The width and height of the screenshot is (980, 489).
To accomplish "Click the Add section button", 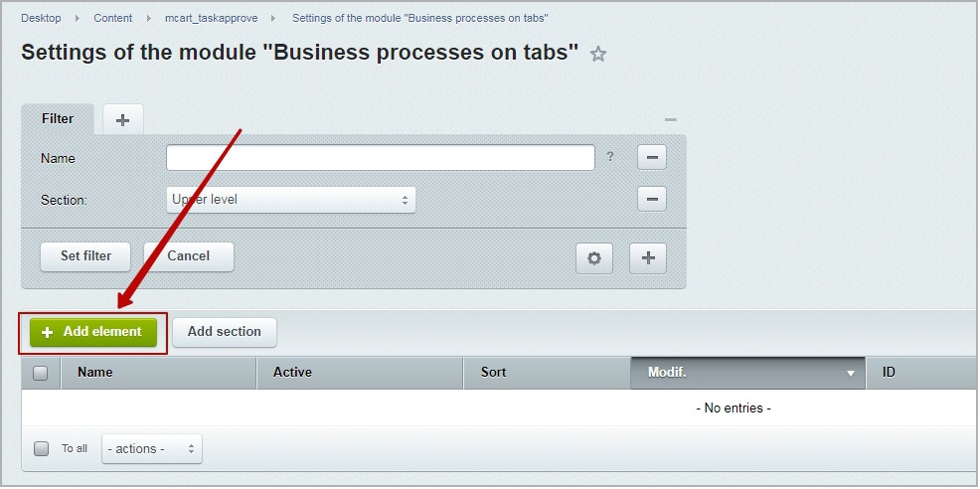I will [225, 332].
